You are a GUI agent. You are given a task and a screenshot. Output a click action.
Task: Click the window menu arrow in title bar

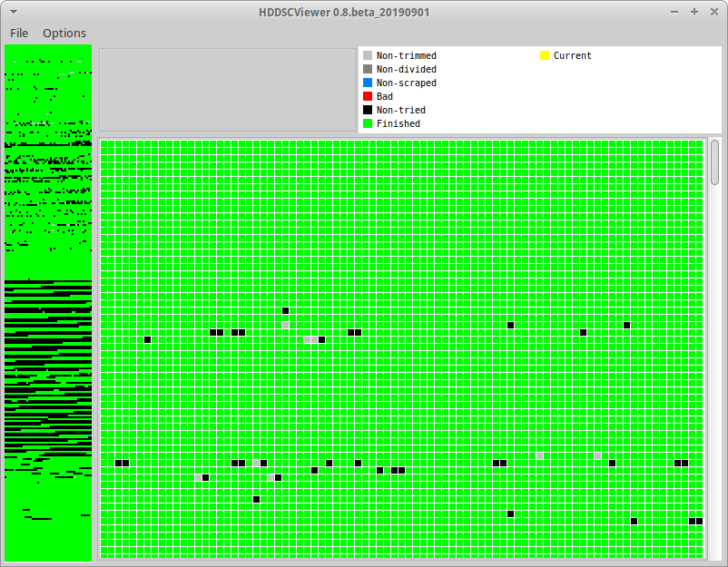(x=14, y=12)
